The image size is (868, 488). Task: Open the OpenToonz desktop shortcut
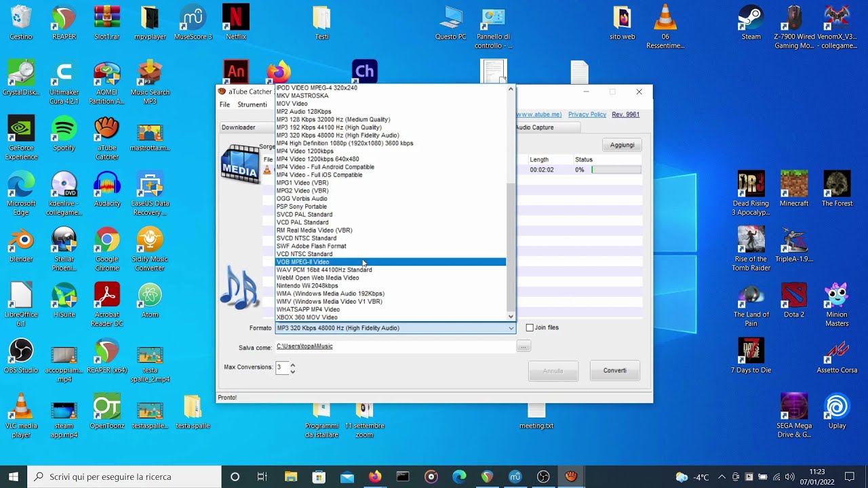pyautogui.click(x=107, y=412)
